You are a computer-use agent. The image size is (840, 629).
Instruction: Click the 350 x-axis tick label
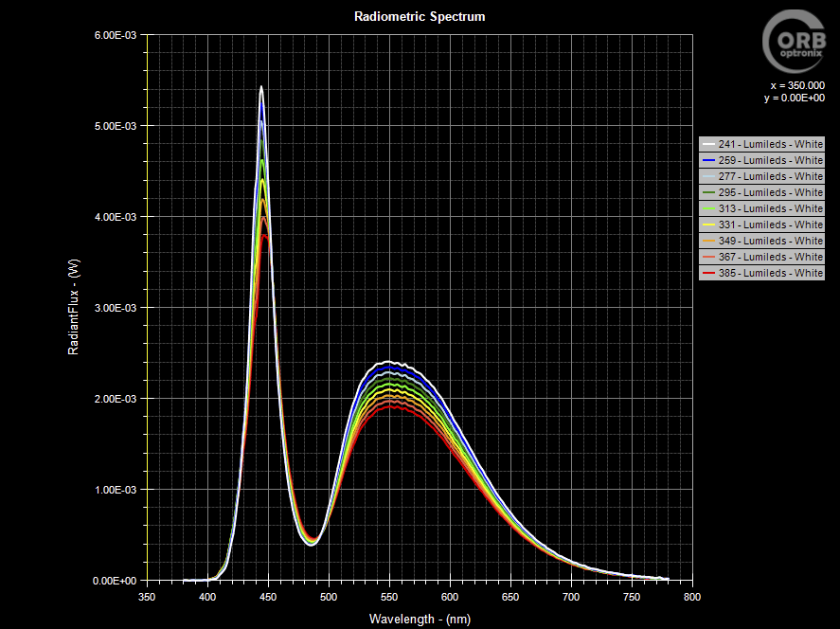[x=147, y=597]
